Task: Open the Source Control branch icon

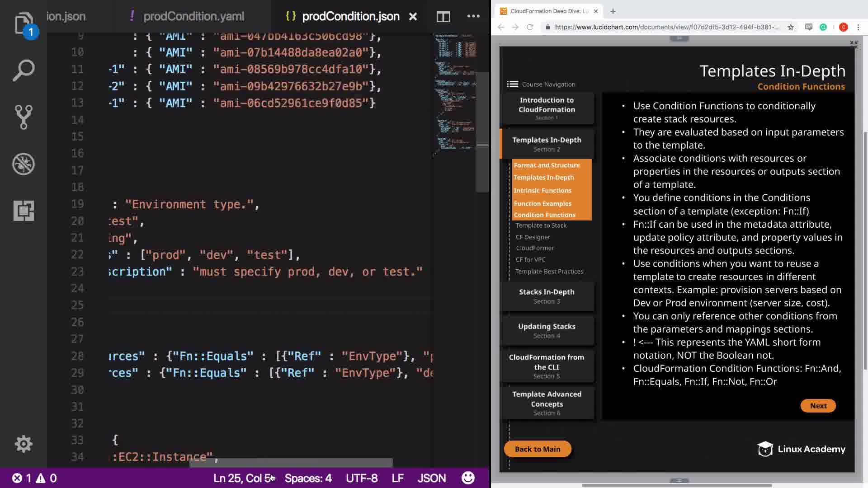Action: (24, 117)
